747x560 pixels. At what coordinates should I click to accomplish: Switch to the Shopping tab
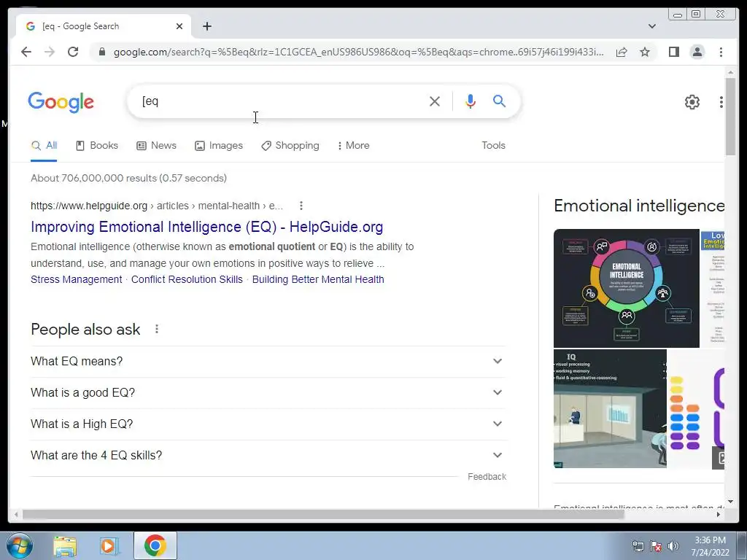(290, 146)
